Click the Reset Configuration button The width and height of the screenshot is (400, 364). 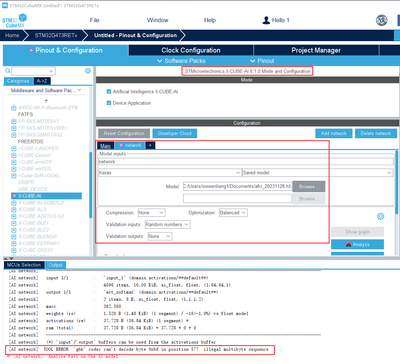[124, 133]
